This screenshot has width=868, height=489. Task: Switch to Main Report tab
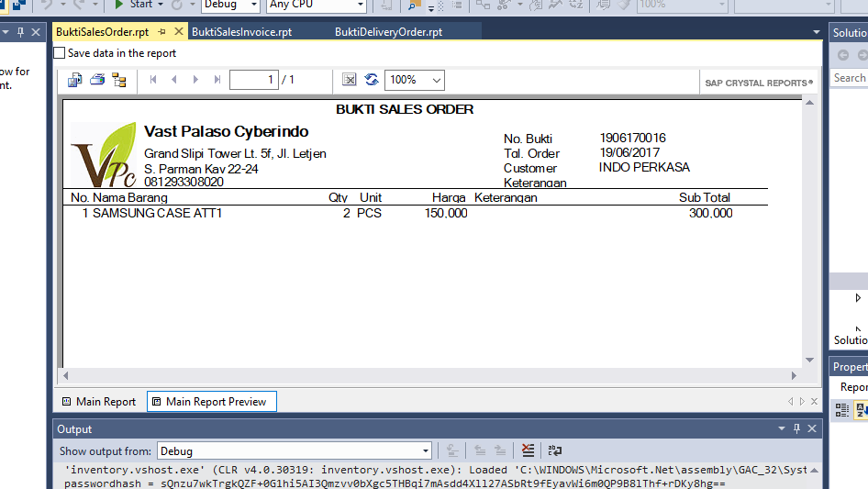[x=99, y=402]
